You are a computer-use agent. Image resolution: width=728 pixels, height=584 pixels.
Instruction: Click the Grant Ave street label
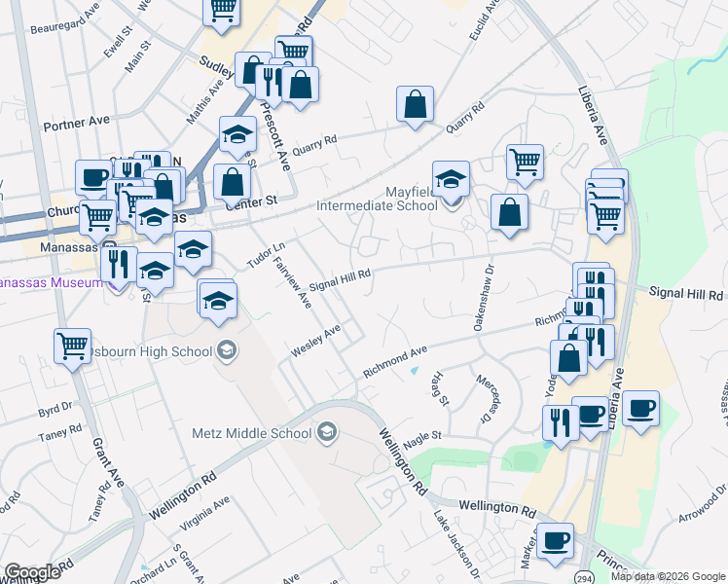point(108,463)
